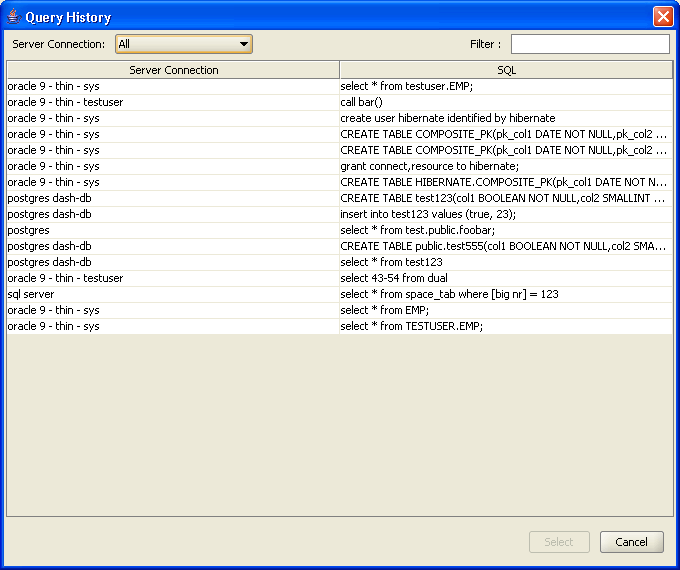Choose "grant connect,resource to hibernate;" statement
This screenshot has height=570, width=680.
click(506, 166)
